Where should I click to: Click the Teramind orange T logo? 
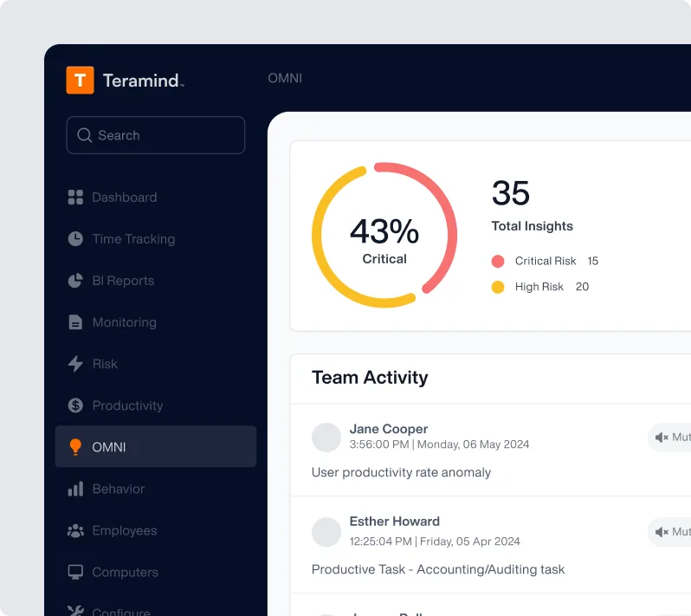coord(80,81)
